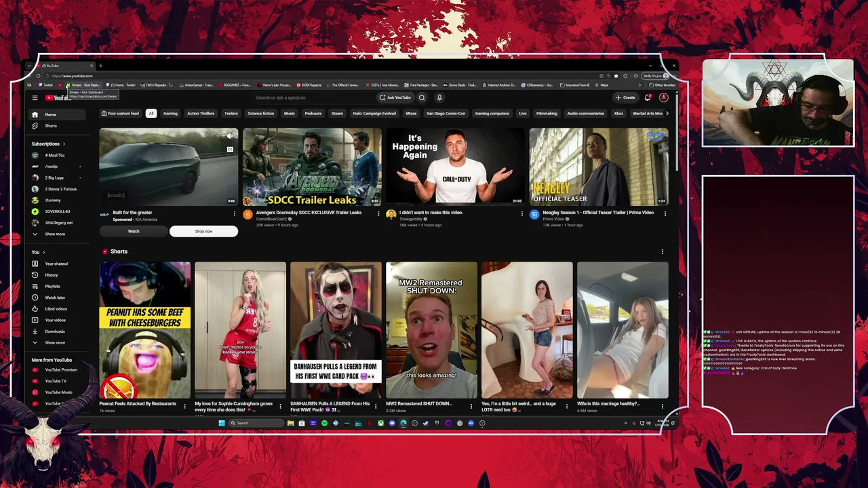Open Your channel in the sidebar
This screenshot has height=488, width=868.
(x=57, y=264)
